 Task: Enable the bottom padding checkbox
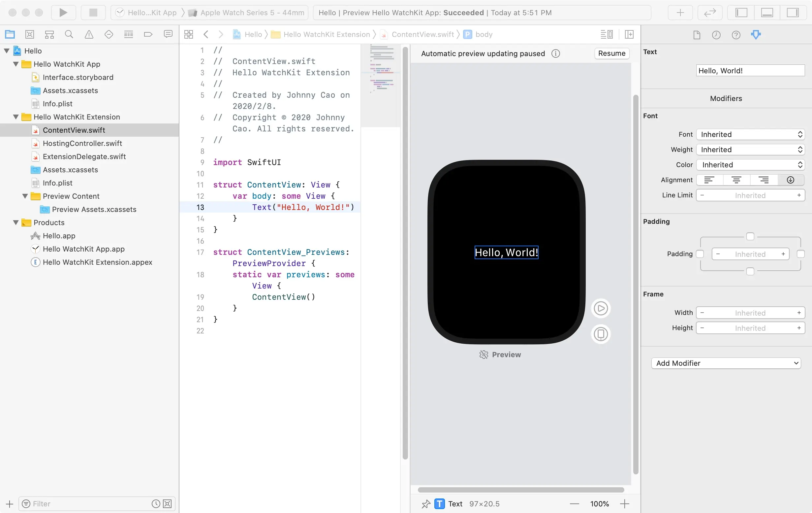(x=750, y=271)
